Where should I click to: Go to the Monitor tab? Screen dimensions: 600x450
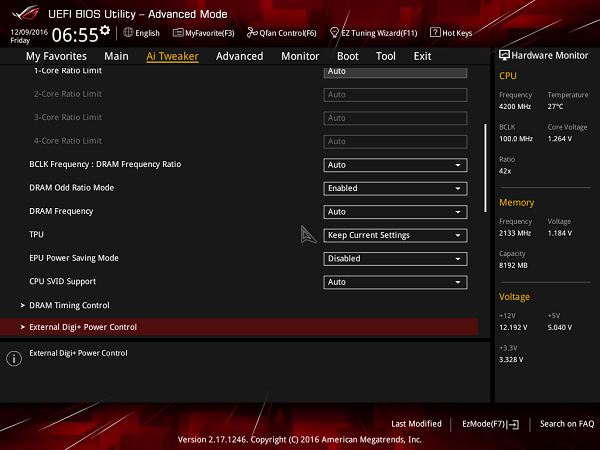coord(300,56)
